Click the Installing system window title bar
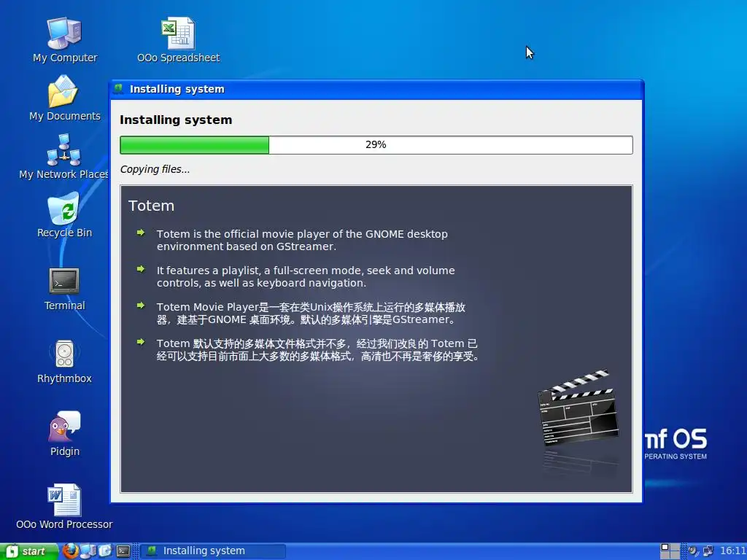 (376, 89)
